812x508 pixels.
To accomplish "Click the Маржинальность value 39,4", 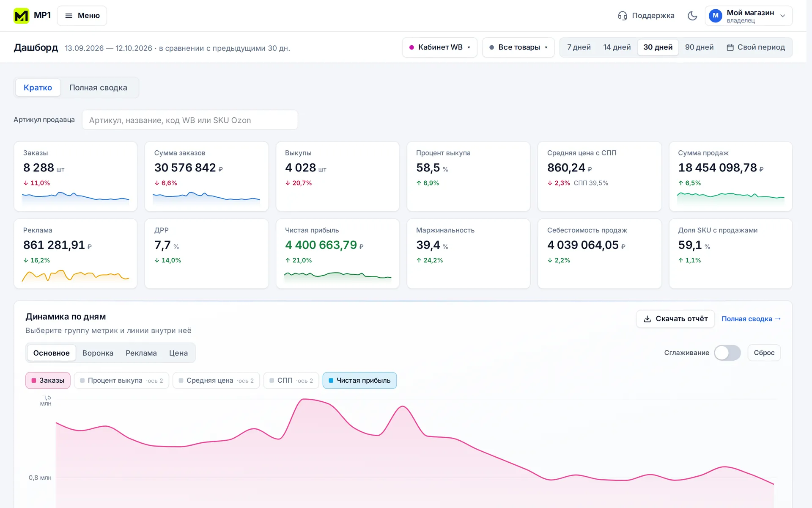I will [428, 245].
